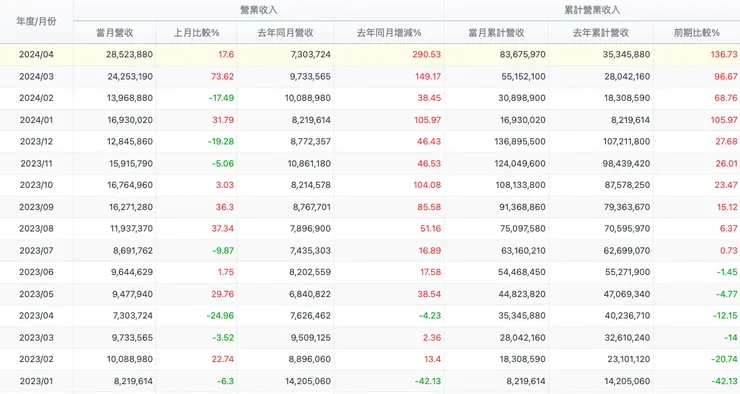This screenshot has height=394, width=740.
Task: Click revenue value 15,915,790
Action: (131, 164)
